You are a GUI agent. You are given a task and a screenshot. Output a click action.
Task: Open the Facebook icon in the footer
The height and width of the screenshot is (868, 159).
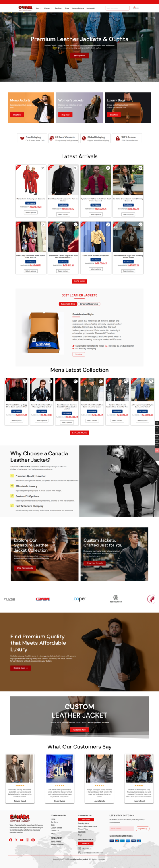pos(11,840)
